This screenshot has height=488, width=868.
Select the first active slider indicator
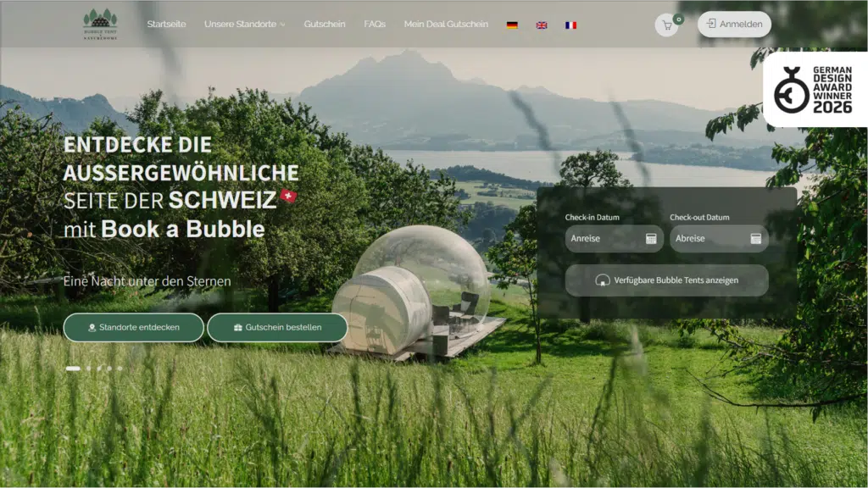[x=73, y=369]
